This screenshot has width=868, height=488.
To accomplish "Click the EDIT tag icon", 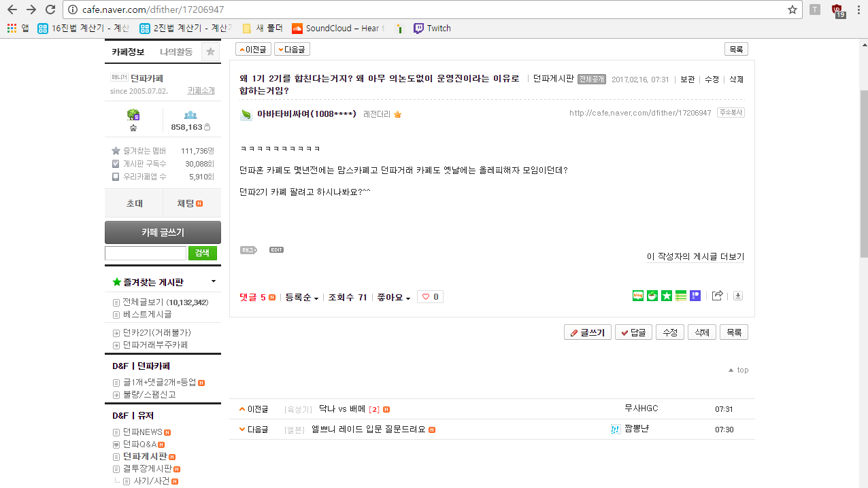I will 276,250.
